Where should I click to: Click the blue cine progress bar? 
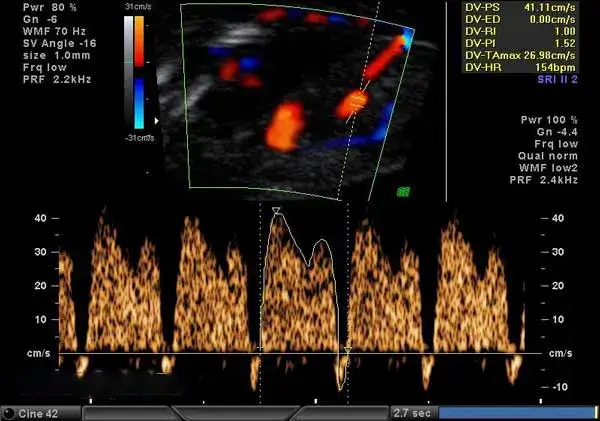click(x=516, y=412)
